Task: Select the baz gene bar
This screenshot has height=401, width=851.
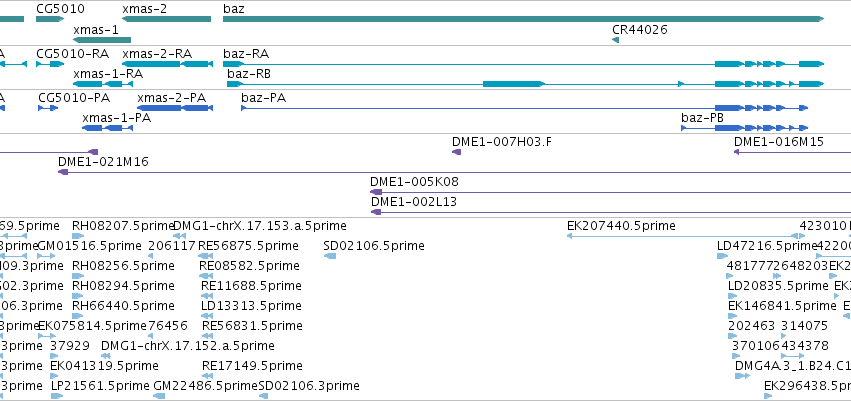Action: coord(523,19)
